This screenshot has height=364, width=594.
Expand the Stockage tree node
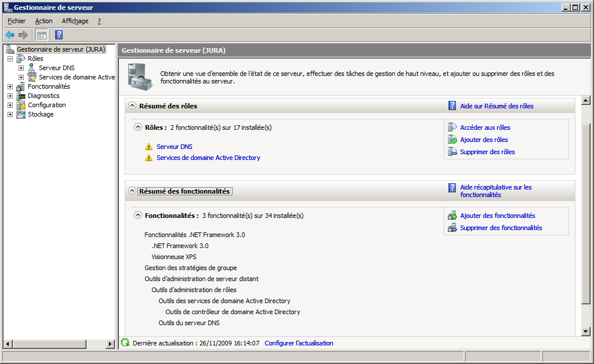10,114
